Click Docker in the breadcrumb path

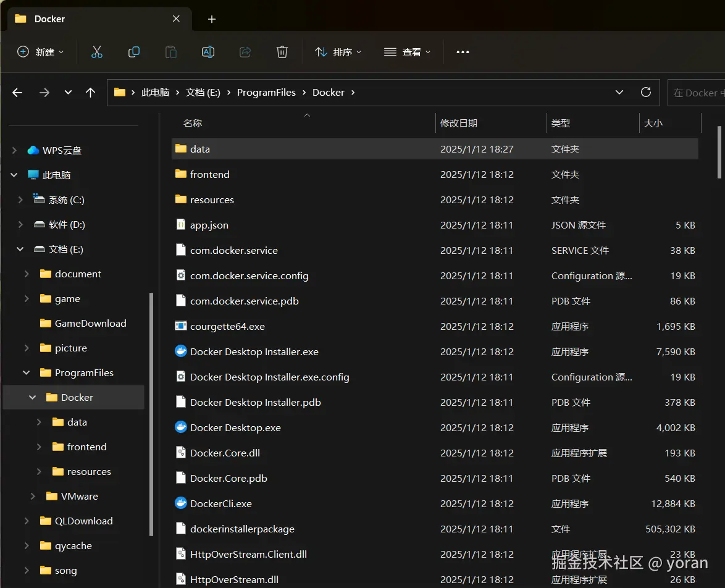[x=329, y=93]
